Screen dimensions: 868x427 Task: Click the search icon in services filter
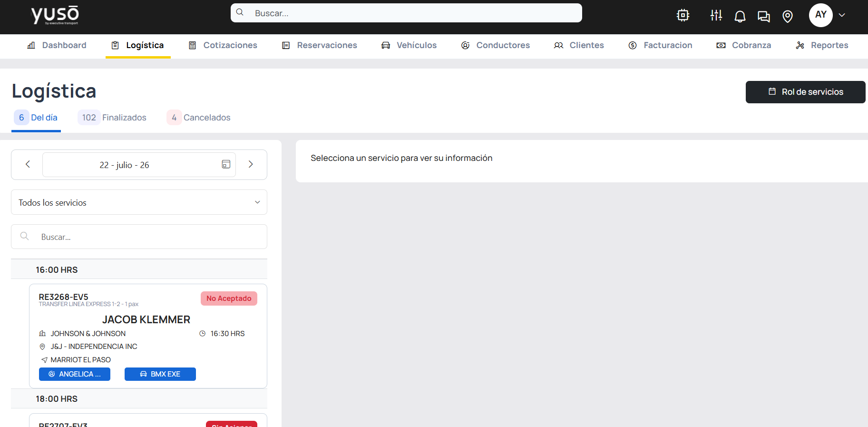[25, 236]
